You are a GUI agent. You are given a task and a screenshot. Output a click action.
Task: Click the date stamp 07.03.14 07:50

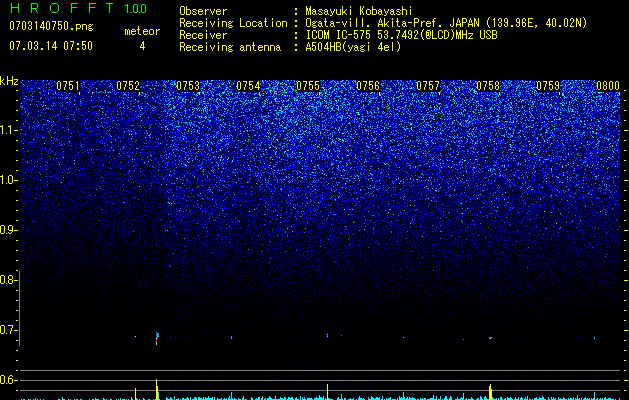click(51, 46)
